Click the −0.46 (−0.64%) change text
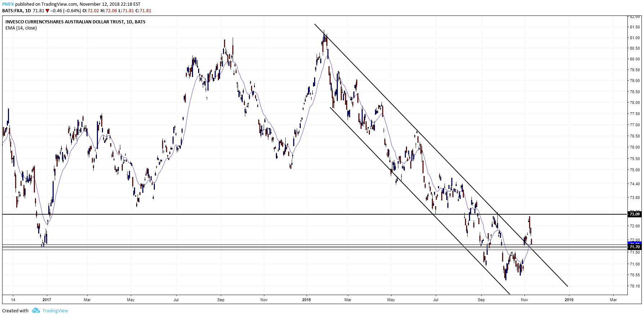Viewport: 644px width, 317px height. point(66,11)
